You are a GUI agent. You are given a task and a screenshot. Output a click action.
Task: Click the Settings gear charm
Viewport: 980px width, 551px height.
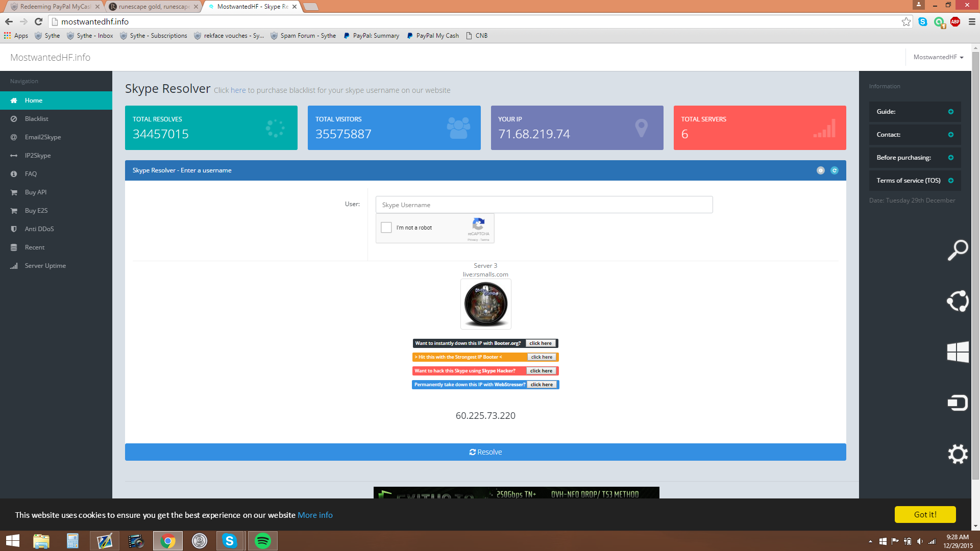tap(958, 454)
